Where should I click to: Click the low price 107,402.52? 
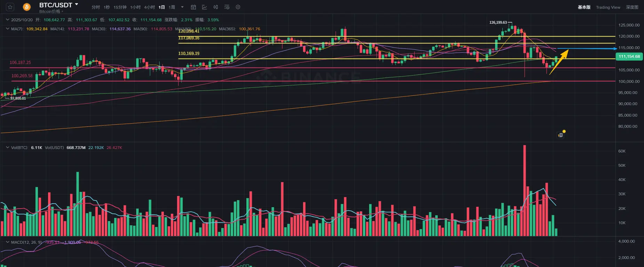(x=119, y=20)
